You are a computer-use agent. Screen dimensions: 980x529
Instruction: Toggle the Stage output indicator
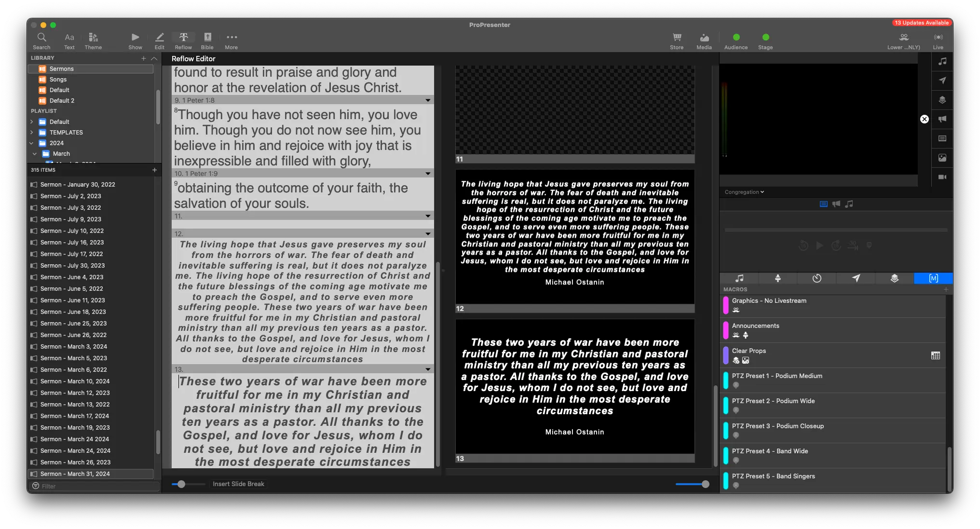[x=765, y=37]
